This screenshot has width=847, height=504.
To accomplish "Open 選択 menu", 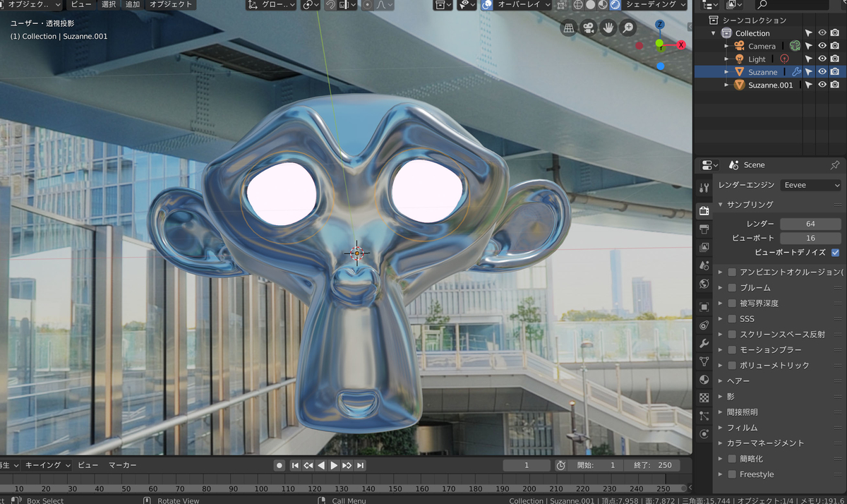I will [109, 5].
